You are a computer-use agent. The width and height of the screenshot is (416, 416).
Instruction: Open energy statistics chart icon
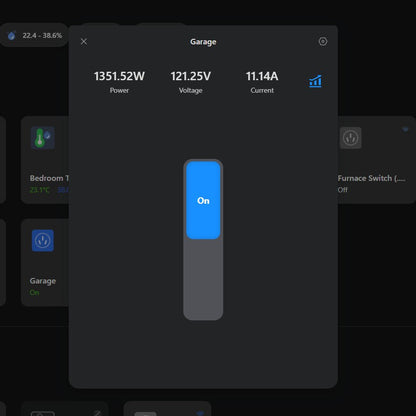coord(315,81)
